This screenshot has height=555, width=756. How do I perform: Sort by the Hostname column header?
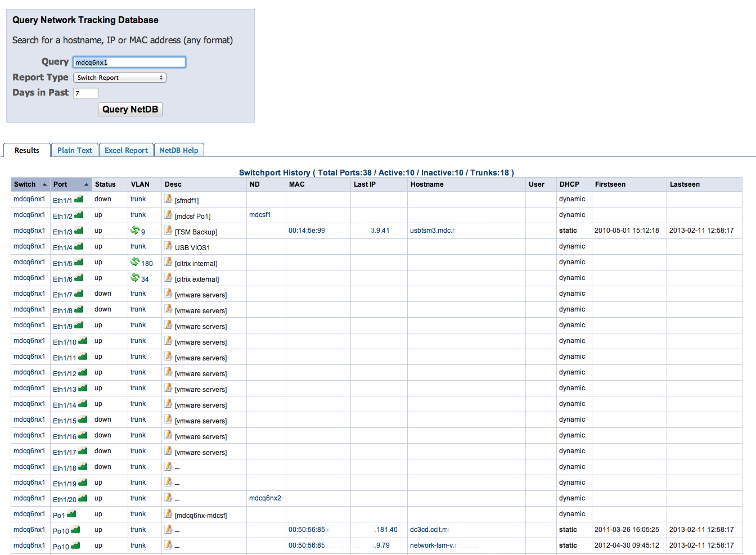pyautogui.click(x=467, y=184)
